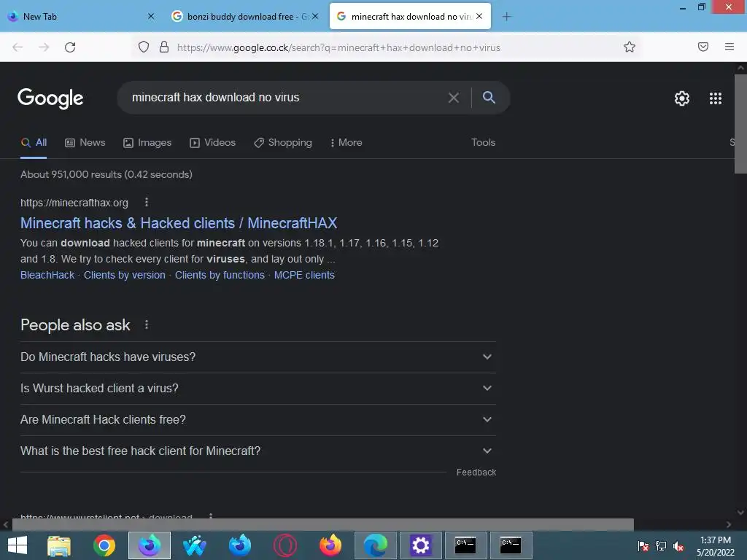This screenshot has height=560, width=747.
Task: Open the Save to Pocket icon
Action: tap(703, 47)
